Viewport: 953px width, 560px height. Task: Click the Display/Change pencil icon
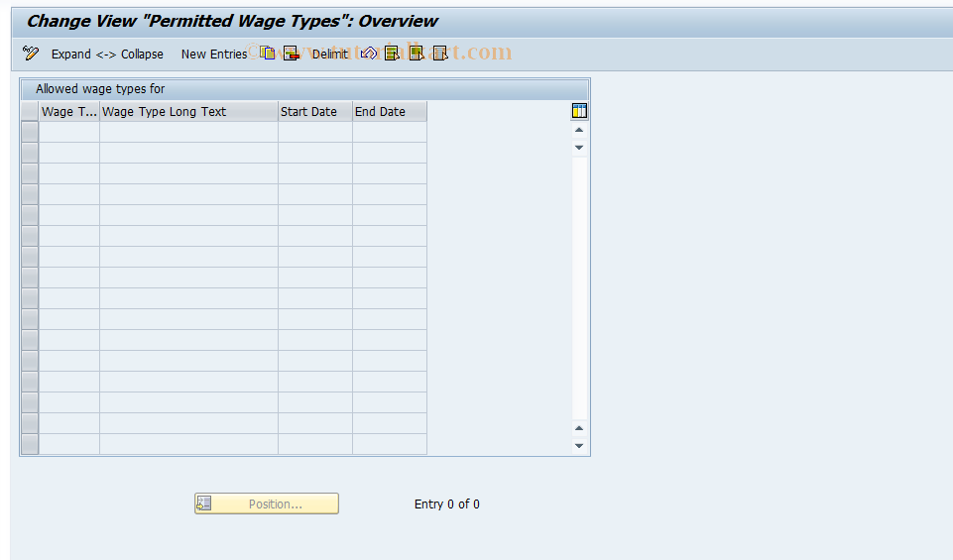[31, 54]
